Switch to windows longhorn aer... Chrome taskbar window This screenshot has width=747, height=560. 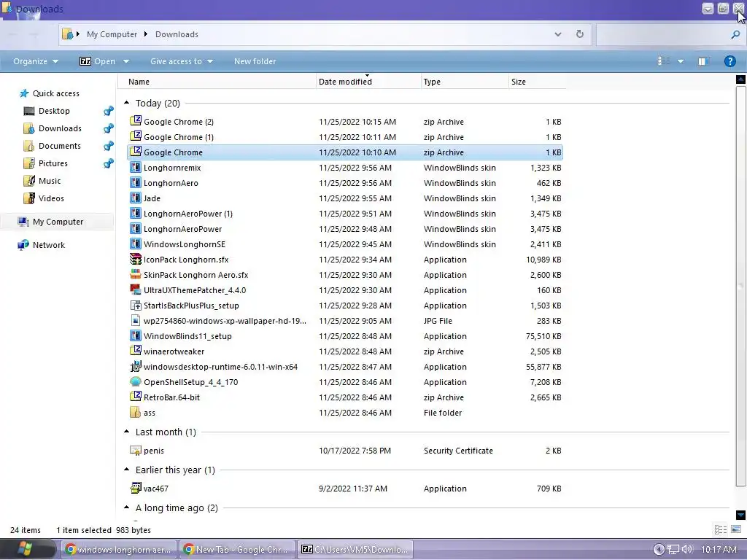point(118,549)
